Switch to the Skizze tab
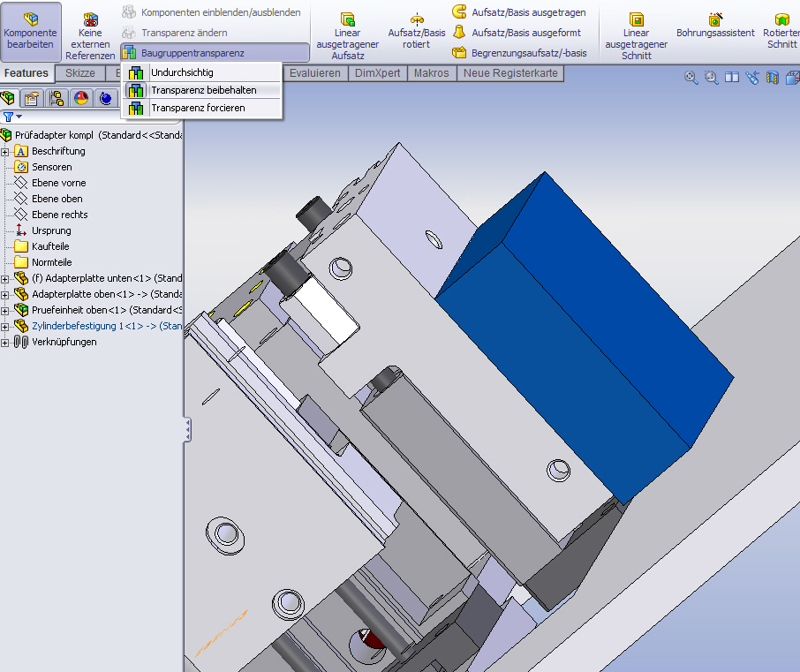This screenshot has width=800, height=672. click(x=80, y=73)
